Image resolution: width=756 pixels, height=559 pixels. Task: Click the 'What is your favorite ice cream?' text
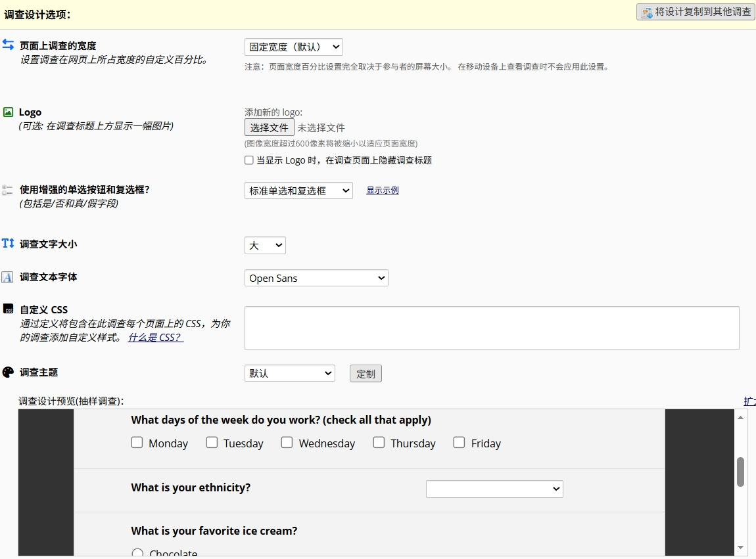pos(214,531)
